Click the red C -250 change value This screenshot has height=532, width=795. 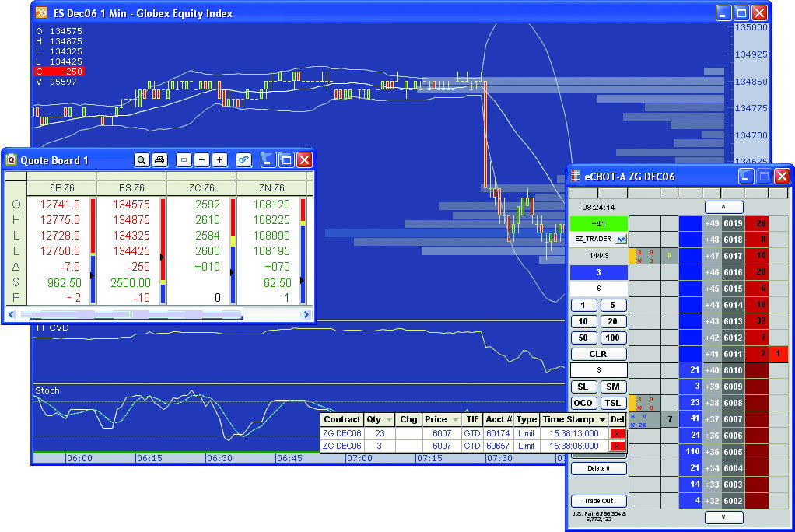point(59,72)
